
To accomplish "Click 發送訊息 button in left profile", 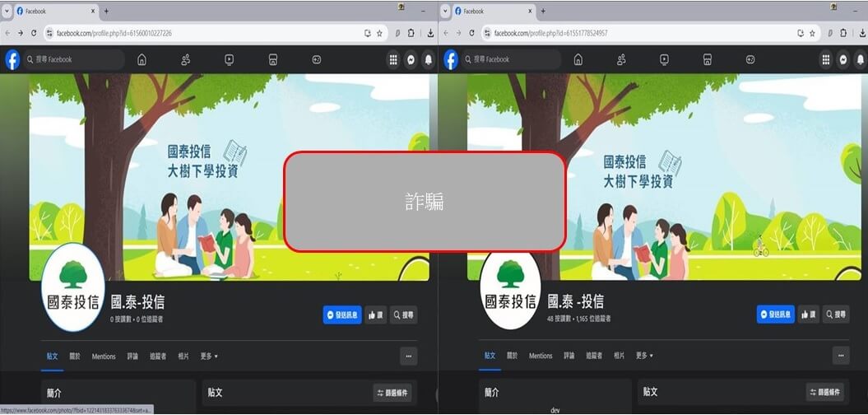I will 342,315.
